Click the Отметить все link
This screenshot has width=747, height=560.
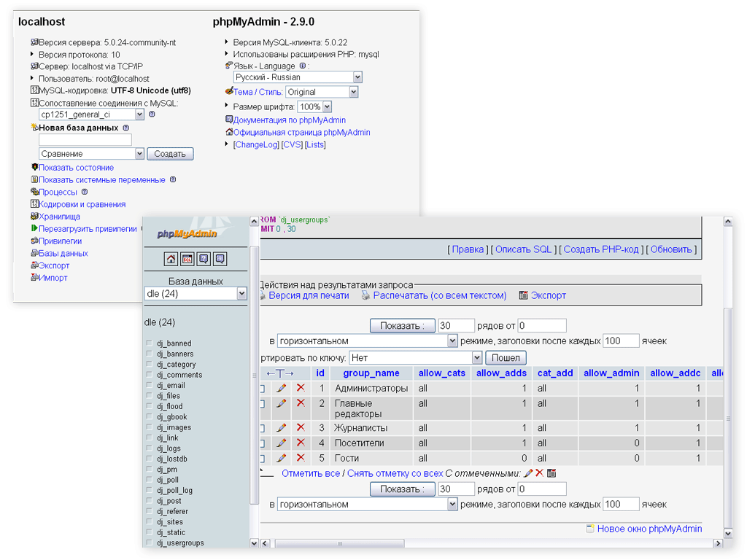click(x=311, y=473)
